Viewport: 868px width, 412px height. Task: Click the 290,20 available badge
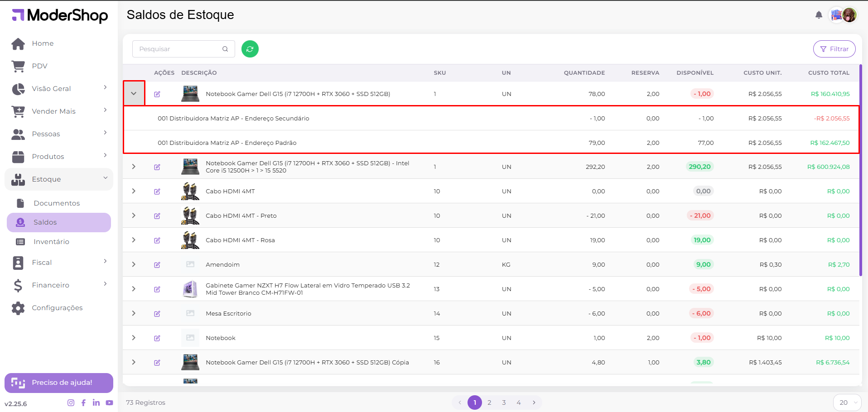coord(700,167)
